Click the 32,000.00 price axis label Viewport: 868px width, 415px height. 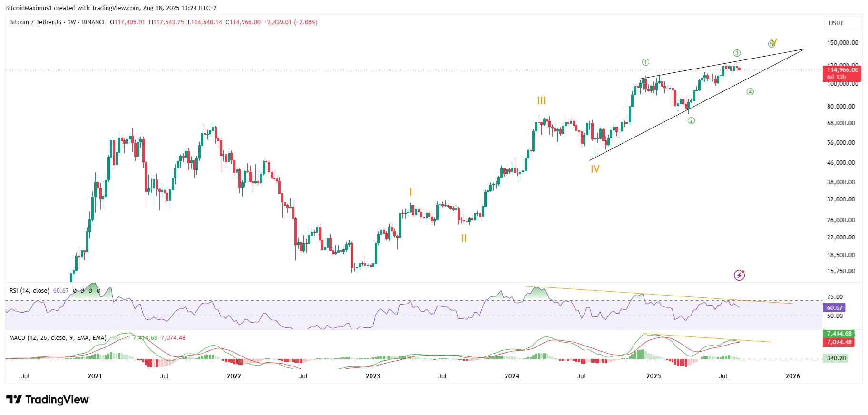[841, 199]
